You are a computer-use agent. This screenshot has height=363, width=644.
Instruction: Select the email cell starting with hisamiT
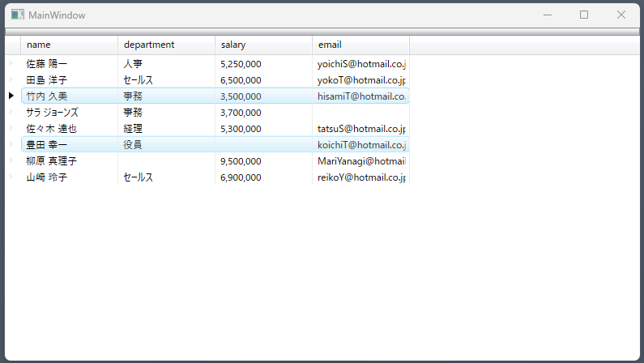(361, 96)
